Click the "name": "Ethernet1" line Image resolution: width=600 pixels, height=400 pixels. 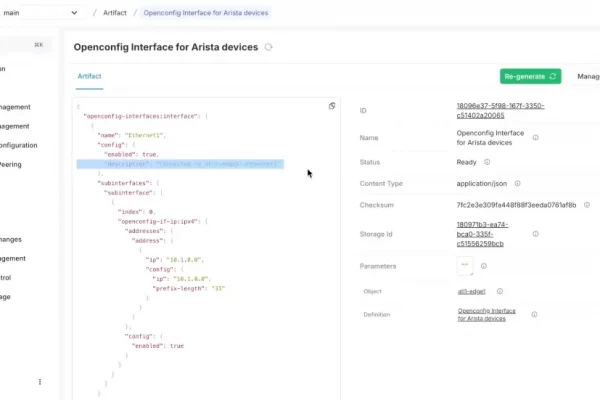pyautogui.click(x=131, y=135)
